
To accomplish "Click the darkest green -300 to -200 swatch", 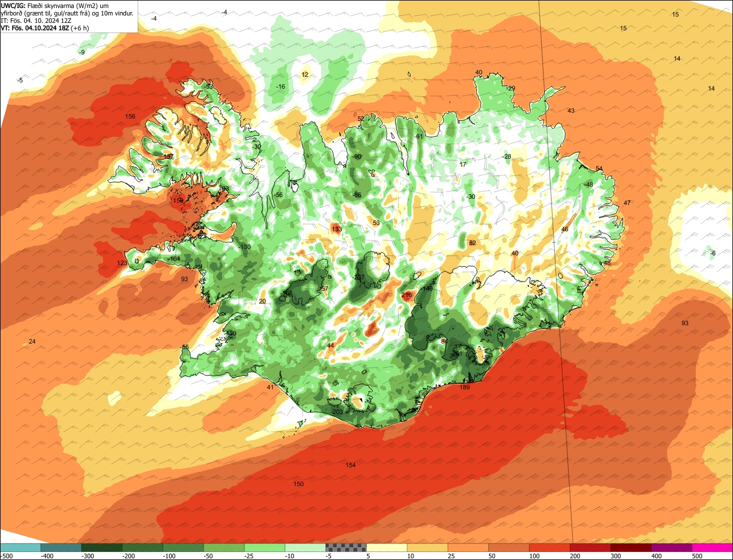I will 102,547.
